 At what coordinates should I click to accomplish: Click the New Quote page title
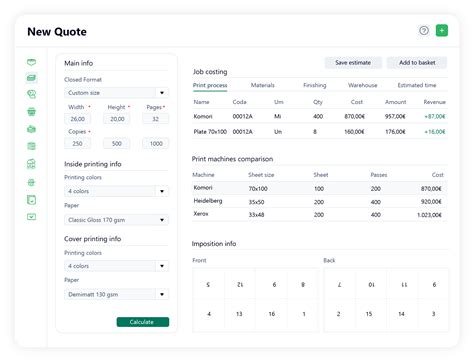[x=57, y=32]
